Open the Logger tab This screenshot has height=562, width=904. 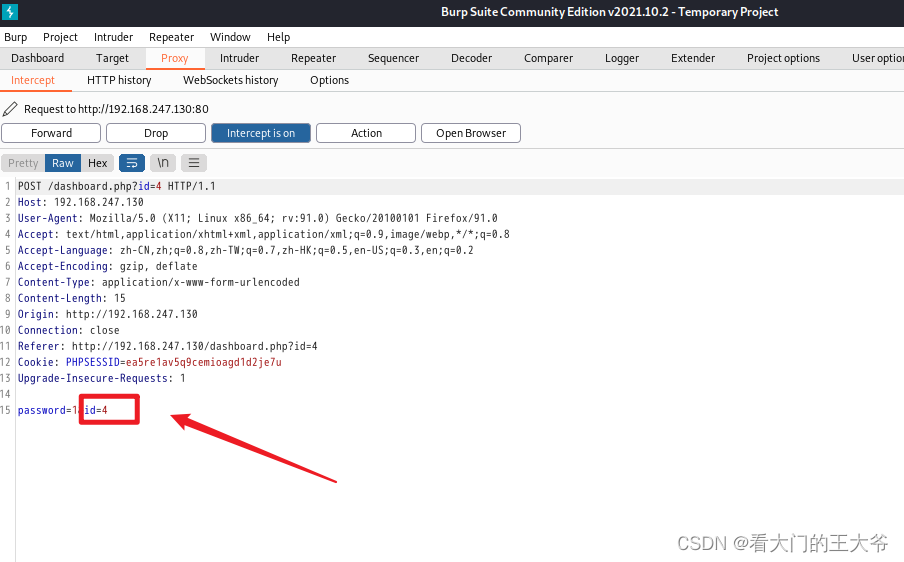(622, 58)
